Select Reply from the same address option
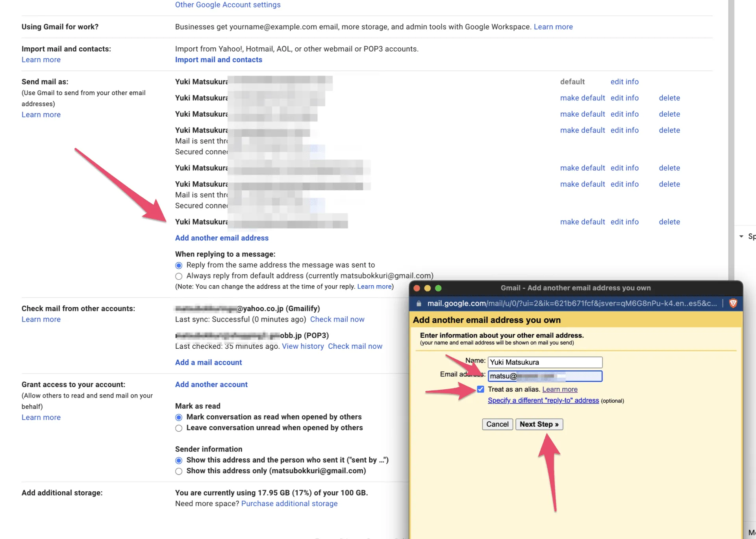 179,265
